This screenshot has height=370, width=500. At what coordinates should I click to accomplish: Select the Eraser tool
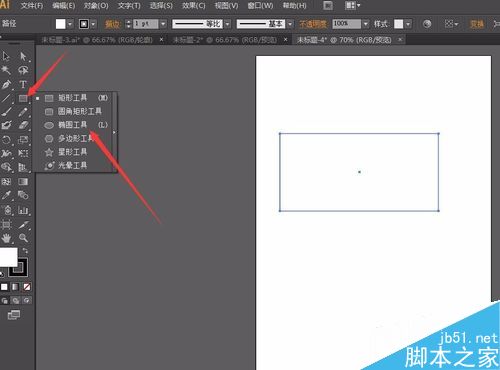(x=23, y=125)
